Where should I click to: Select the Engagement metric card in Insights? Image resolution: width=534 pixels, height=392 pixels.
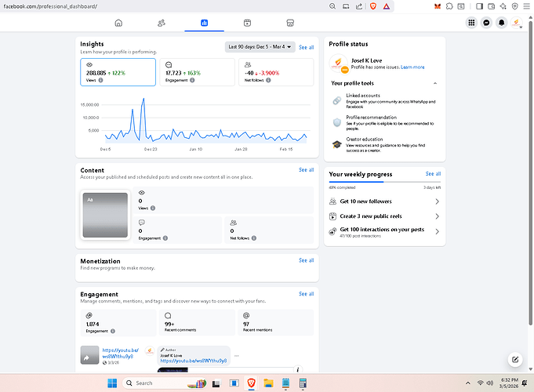click(198, 72)
